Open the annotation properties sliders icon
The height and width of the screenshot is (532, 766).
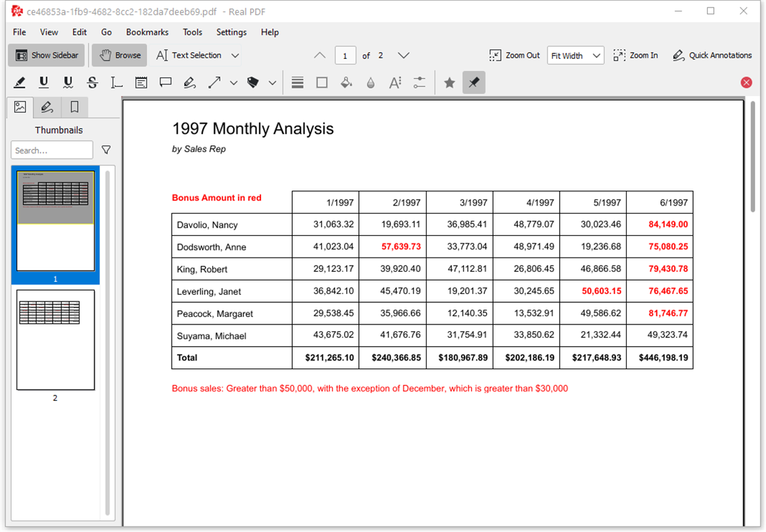pyautogui.click(x=419, y=82)
